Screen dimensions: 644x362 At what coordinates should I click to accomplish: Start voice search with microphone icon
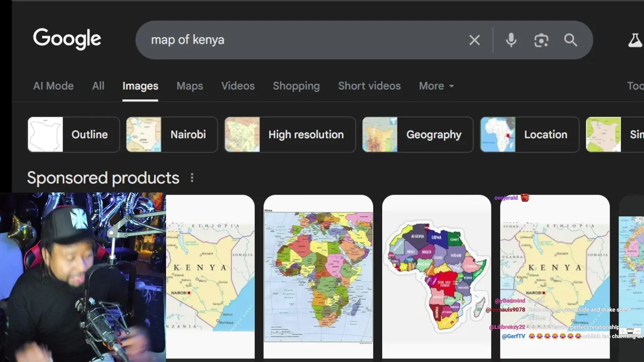(511, 40)
